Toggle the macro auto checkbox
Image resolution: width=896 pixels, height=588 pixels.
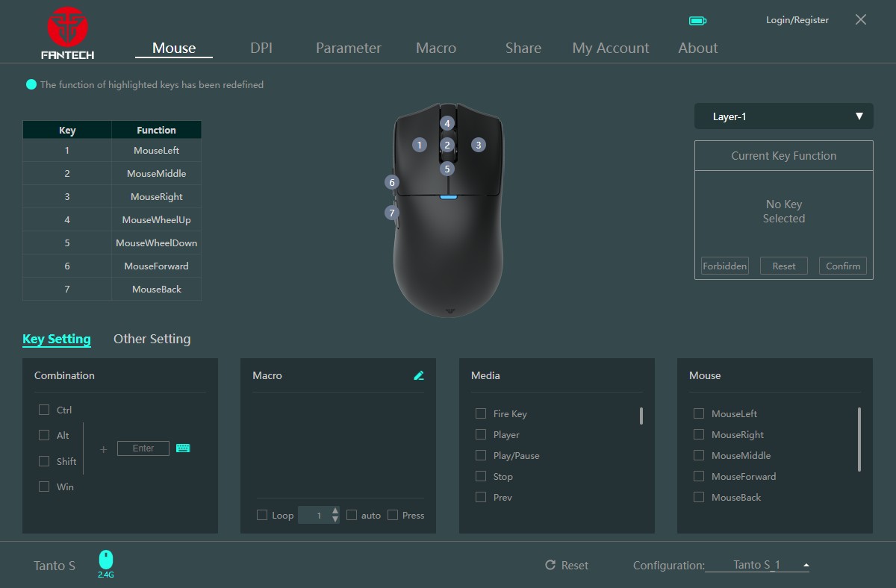point(352,515)
